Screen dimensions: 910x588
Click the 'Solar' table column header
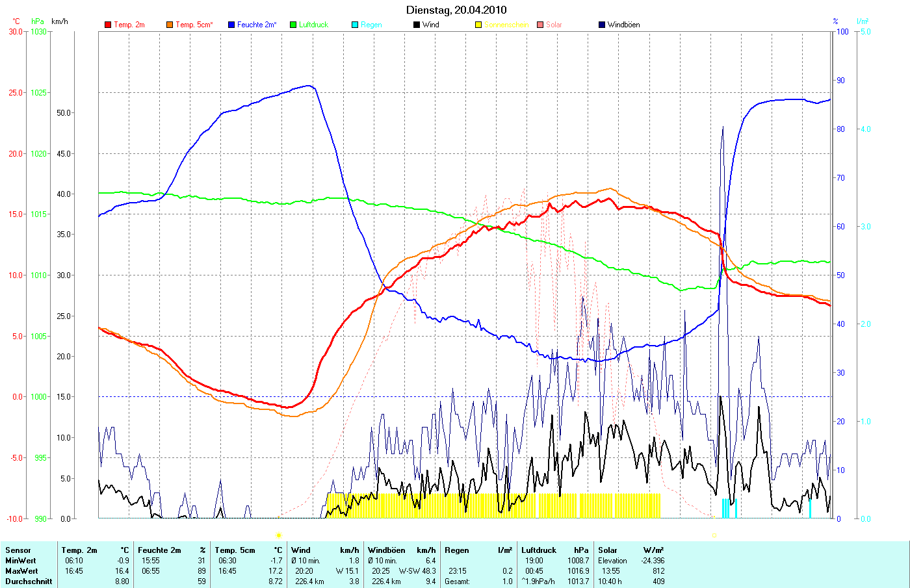608,550
